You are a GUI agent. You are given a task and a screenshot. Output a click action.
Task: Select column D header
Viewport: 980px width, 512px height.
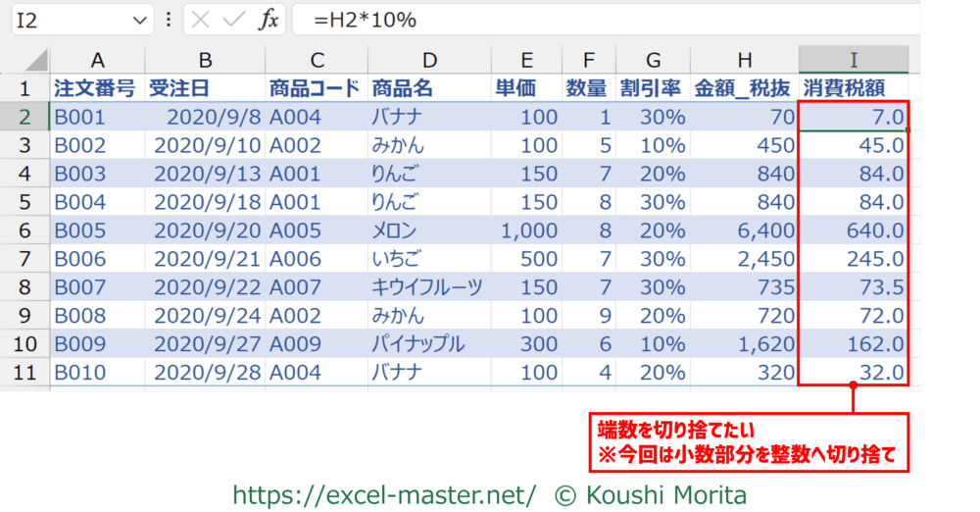[x=428, y=59]
